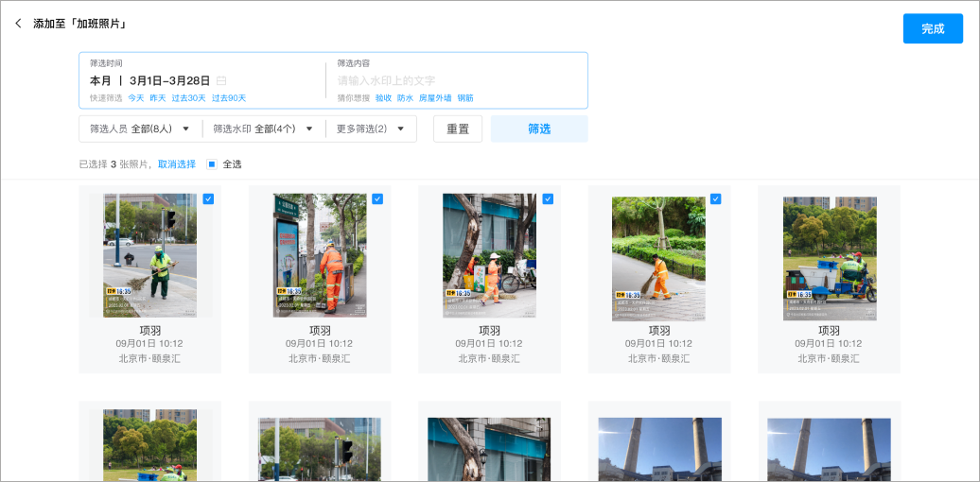
Task: Open the calendar date picker icon
Action: (x=221, y=81)
